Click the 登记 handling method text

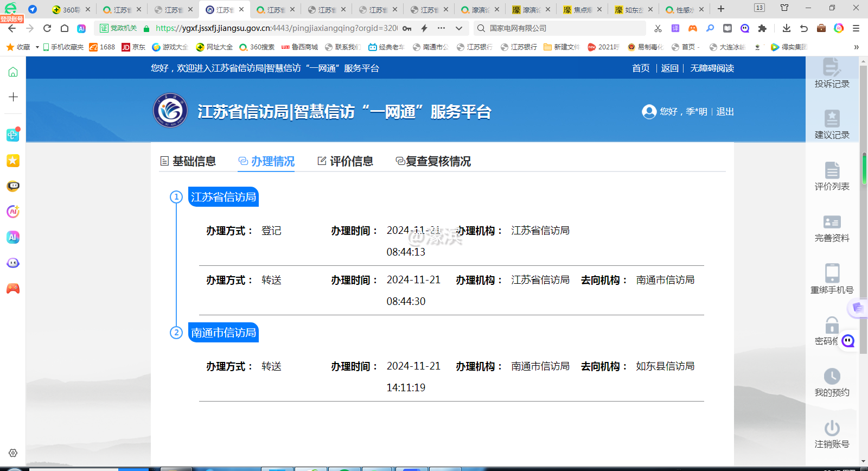click(x=271, y=231)
